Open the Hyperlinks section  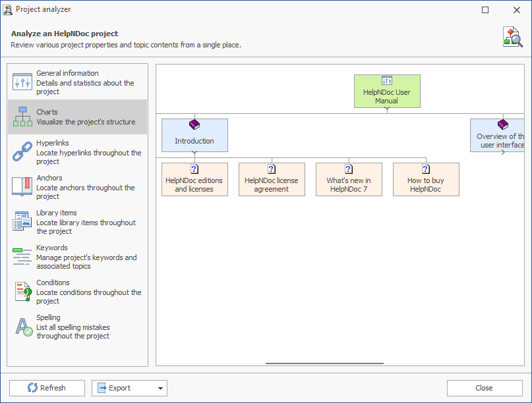[x=77, y=152]
